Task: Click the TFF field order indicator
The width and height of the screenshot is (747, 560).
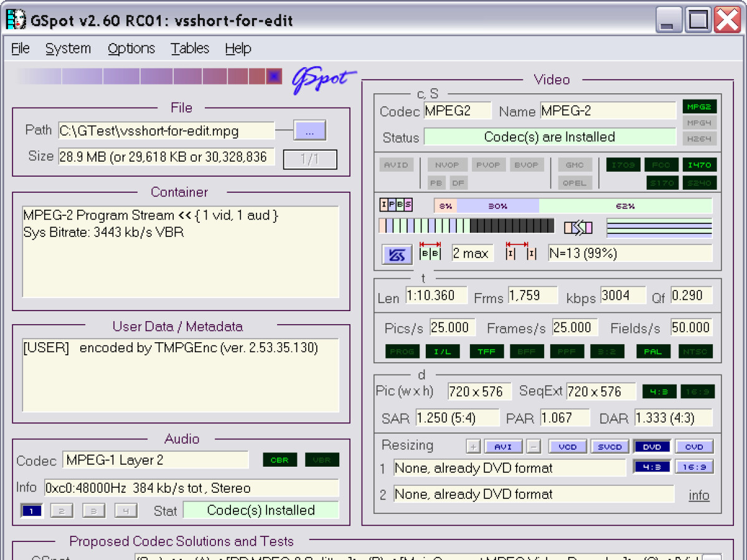Action: tap(486, 352)
